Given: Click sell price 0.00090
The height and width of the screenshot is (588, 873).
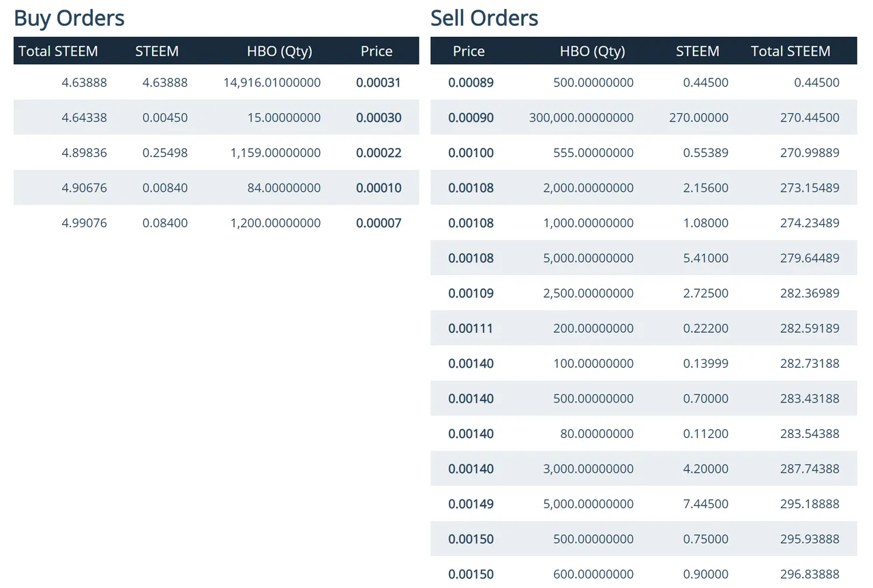Looking at the screenshot, I should (x=471, y=118).
